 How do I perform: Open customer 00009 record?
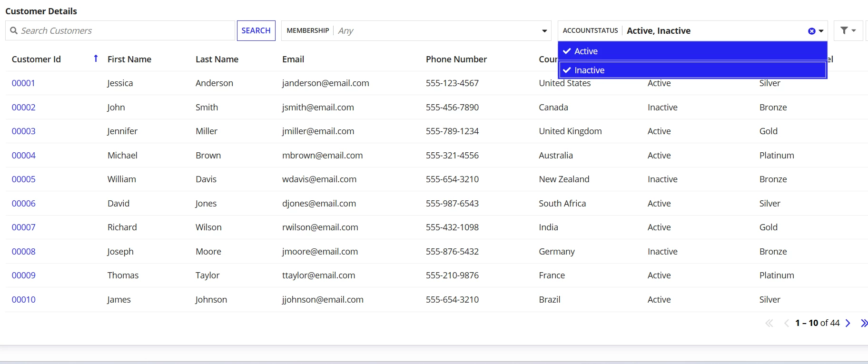[23, 275]
